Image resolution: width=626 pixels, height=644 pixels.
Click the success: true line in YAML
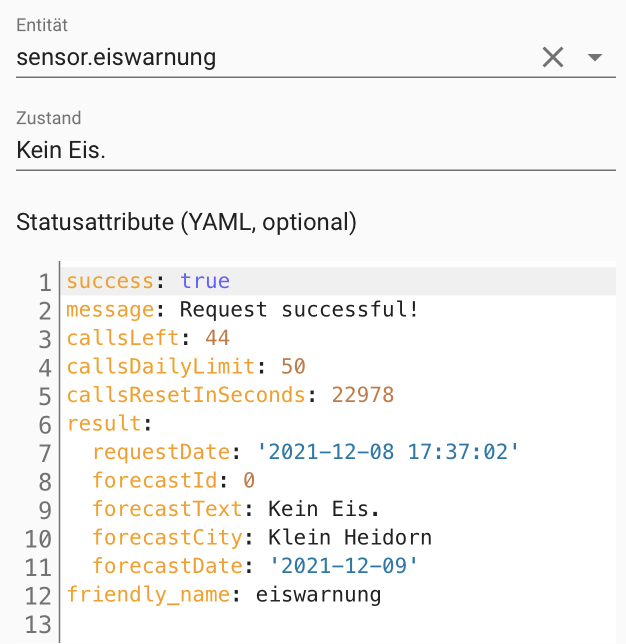point(148,282)
